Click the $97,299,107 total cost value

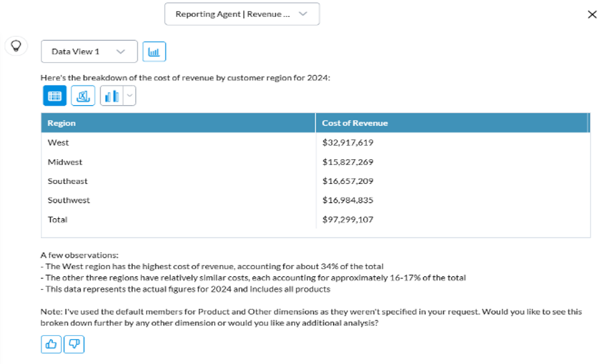[348, 219]
